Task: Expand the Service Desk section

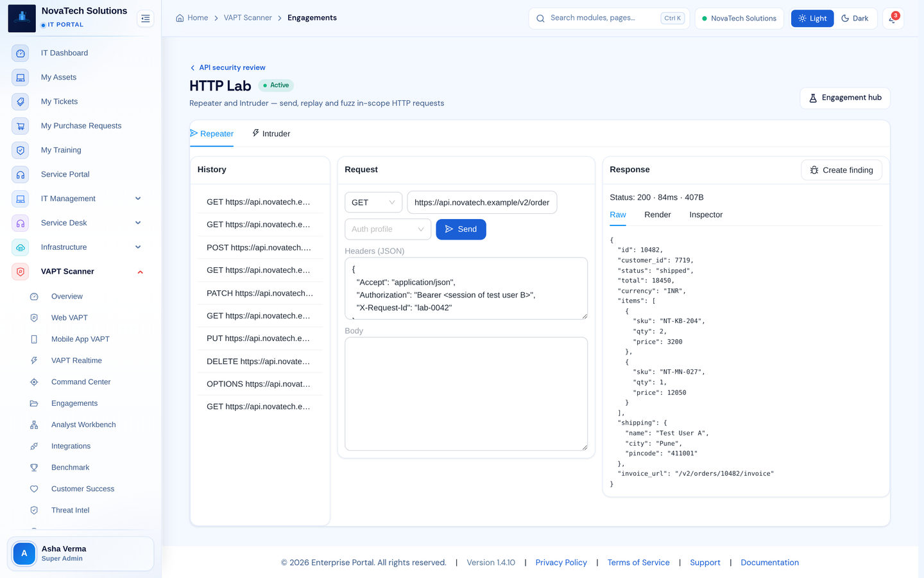Action: [x=138, y=223]
